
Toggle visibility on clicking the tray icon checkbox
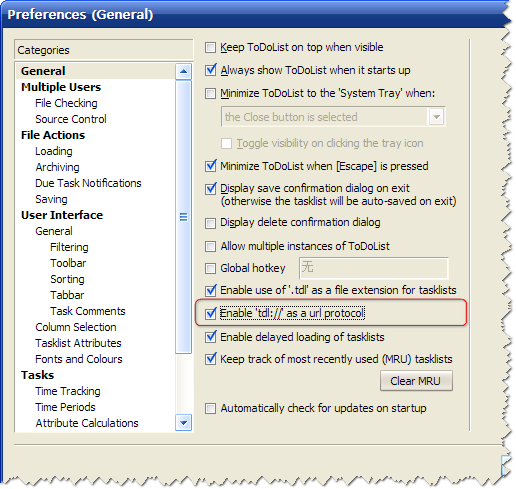click(x=226, y=144)
